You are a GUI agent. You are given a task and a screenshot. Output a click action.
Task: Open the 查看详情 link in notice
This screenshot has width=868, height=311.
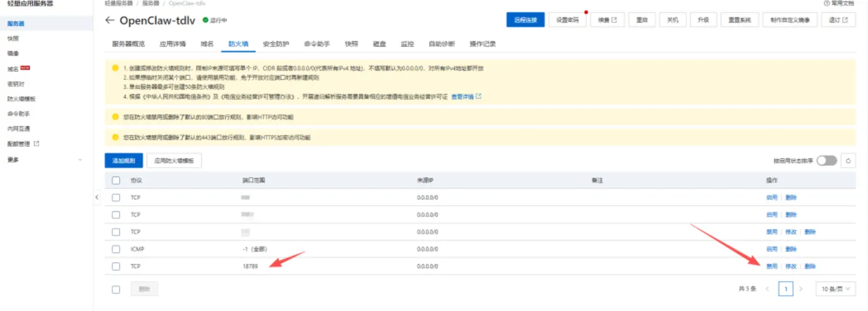[466, 97]
